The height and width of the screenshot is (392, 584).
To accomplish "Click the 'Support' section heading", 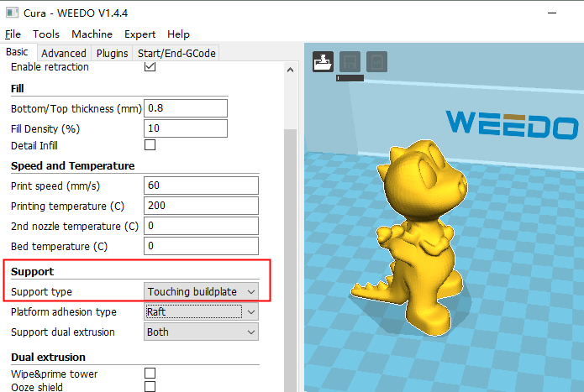I will coord(33,271).
